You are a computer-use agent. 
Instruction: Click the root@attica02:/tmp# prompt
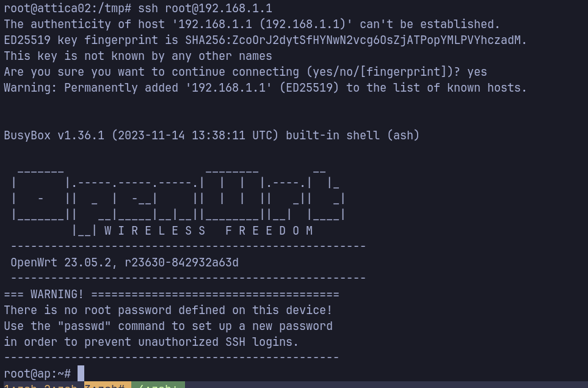pos(68,9)
